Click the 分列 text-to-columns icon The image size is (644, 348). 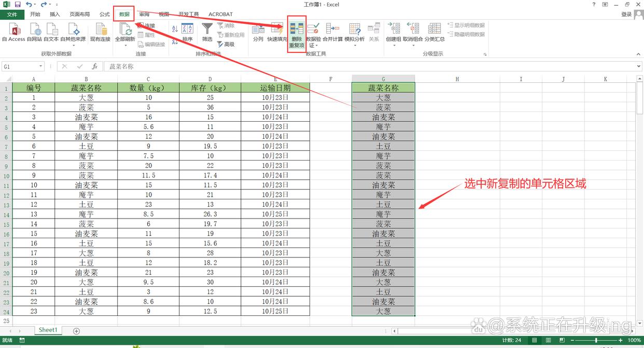tap(258, 33)
